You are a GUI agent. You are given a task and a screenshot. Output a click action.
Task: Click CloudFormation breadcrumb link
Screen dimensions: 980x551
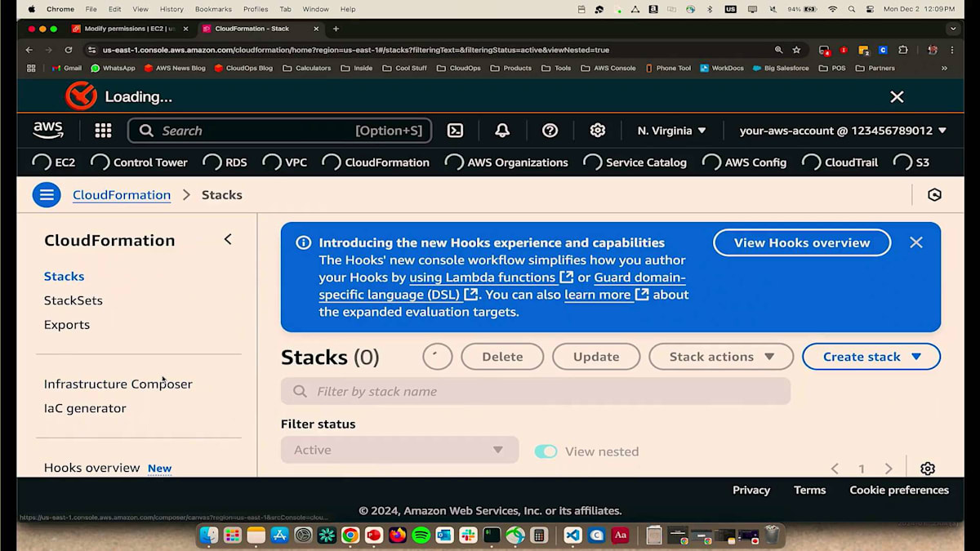122,195
